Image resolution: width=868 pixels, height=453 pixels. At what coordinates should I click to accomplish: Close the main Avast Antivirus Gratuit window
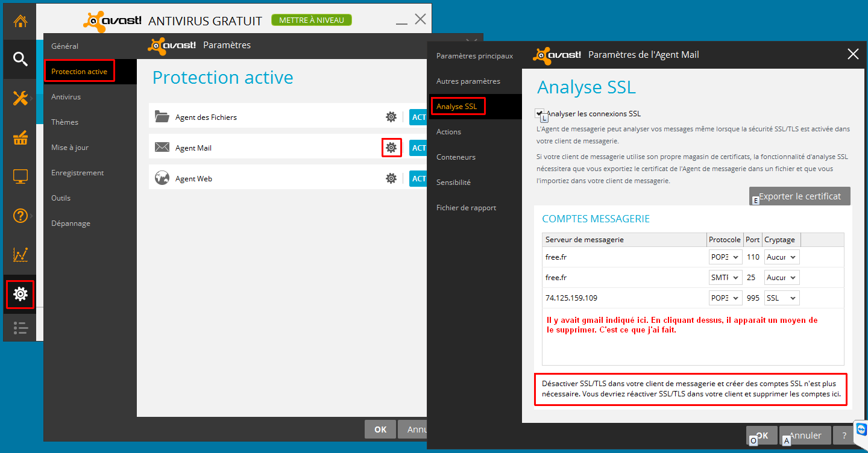coord(420,19)
